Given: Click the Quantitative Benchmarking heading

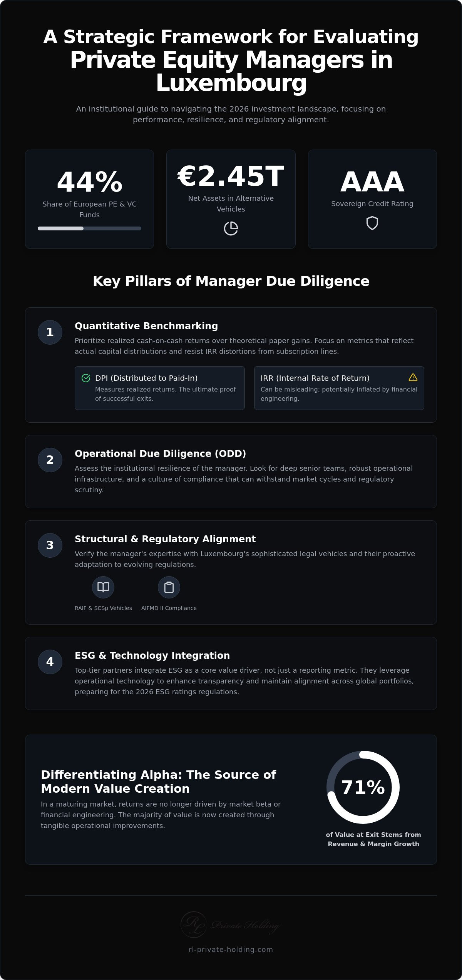Looking at the screenshot, I should click(146, 326).
